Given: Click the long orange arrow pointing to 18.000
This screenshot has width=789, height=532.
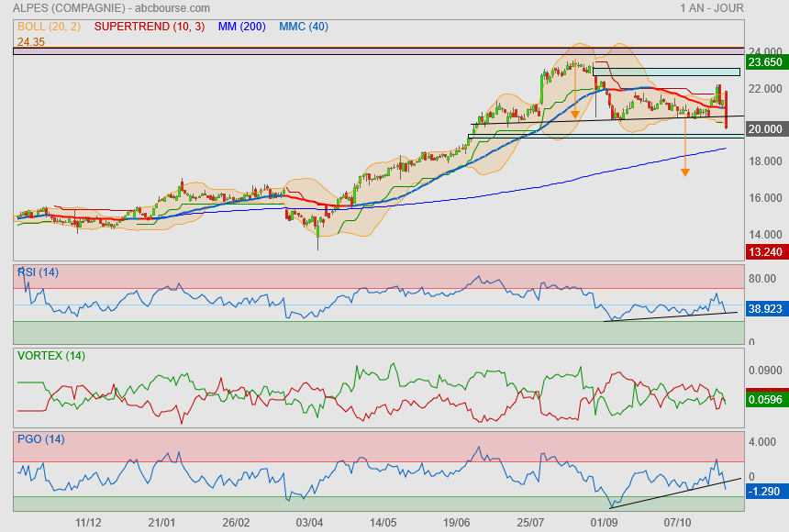Looking at the screenshot, I should (684, 147).
